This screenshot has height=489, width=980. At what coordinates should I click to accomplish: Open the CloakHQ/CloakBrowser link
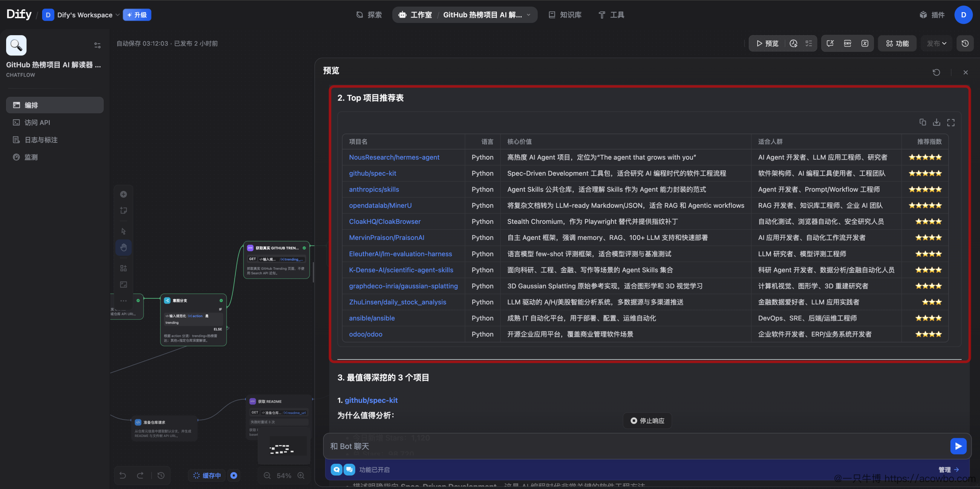point(384,222)
